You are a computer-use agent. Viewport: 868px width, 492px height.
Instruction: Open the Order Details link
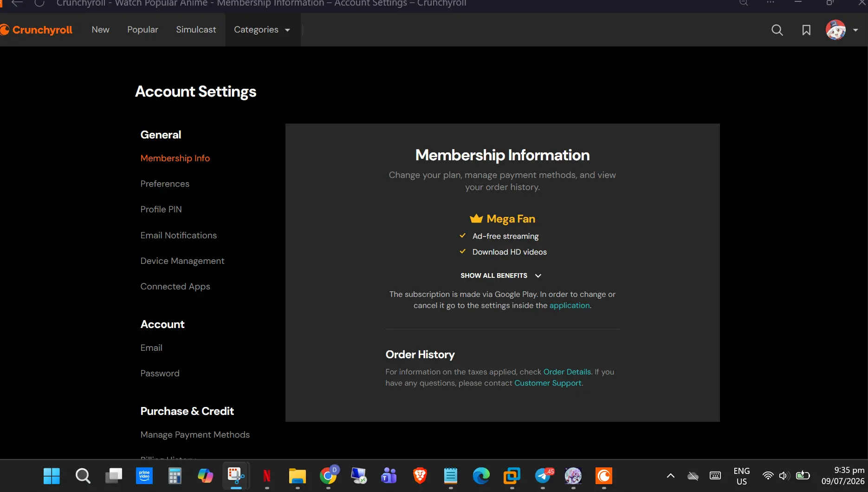[x=567, y=372]
